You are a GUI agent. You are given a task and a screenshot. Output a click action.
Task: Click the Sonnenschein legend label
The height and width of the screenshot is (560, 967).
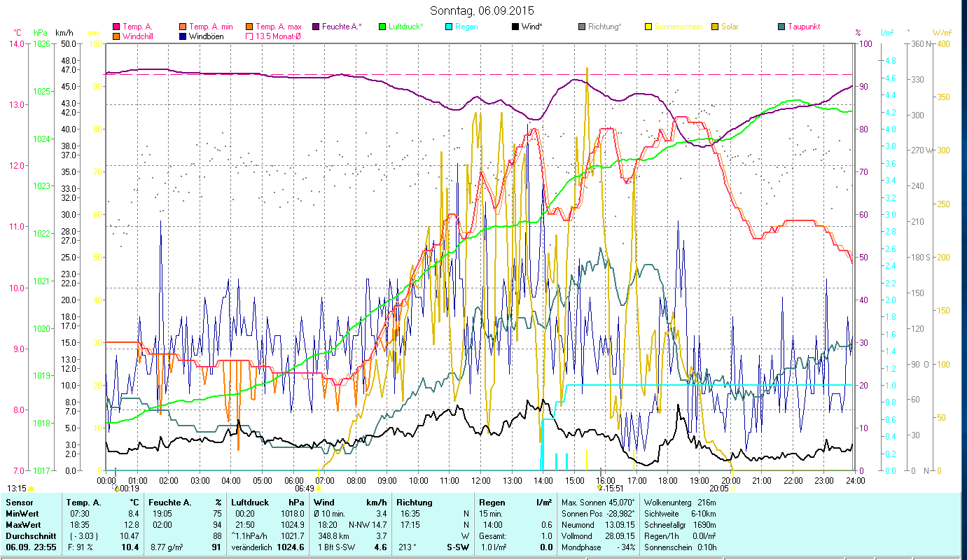(x=679, y=27)
